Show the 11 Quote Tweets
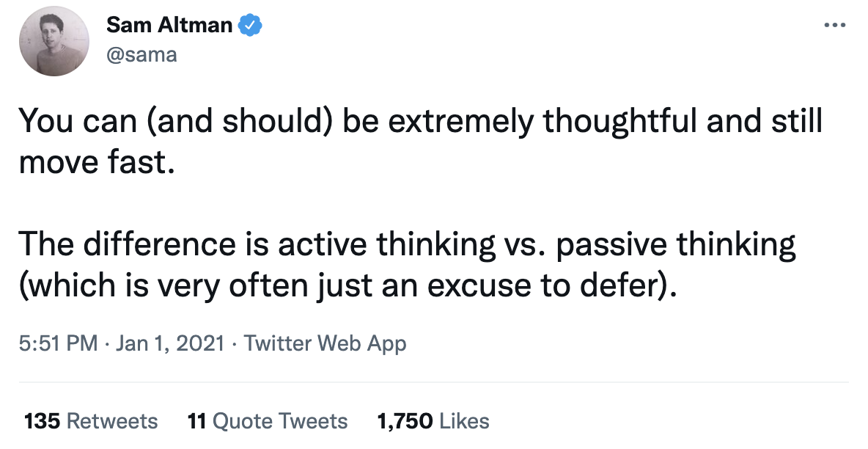This screenshot has width=868, height=449. (x=268, y=421)
